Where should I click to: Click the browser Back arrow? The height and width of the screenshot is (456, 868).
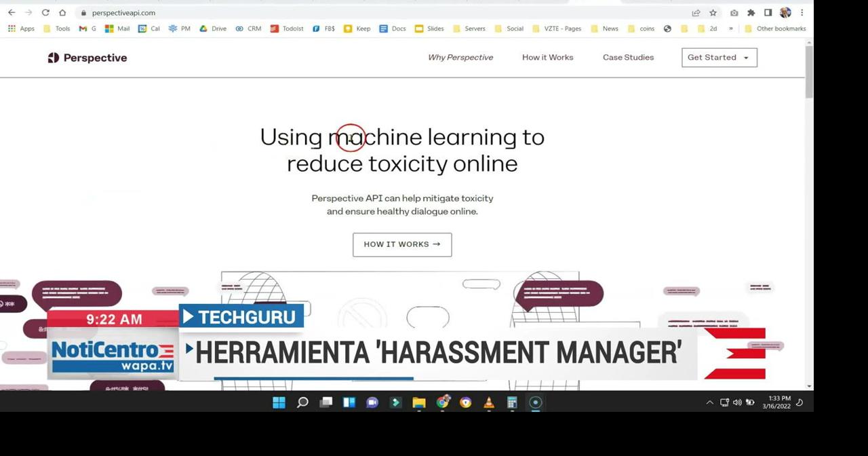tap(12, 12)
